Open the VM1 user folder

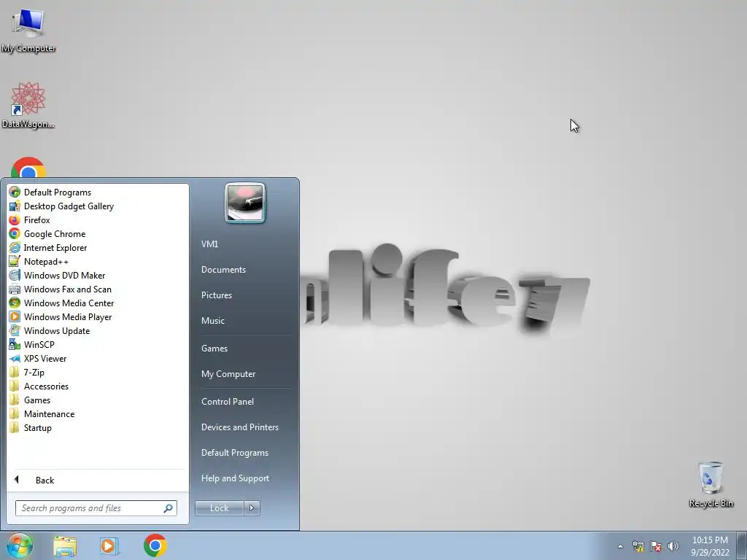(209, 244)
